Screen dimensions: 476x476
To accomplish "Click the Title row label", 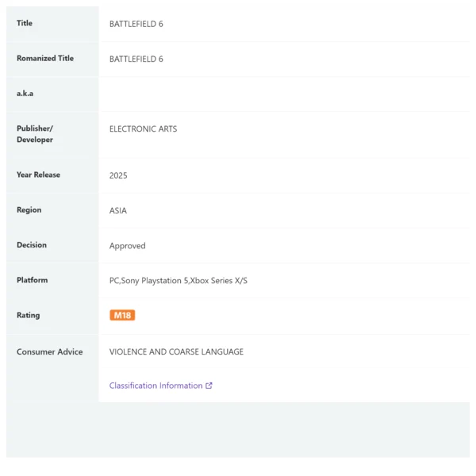I will pos(25,23).
